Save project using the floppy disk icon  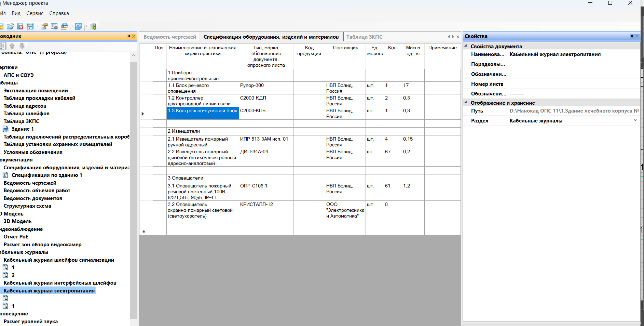[x=30, y=26]
